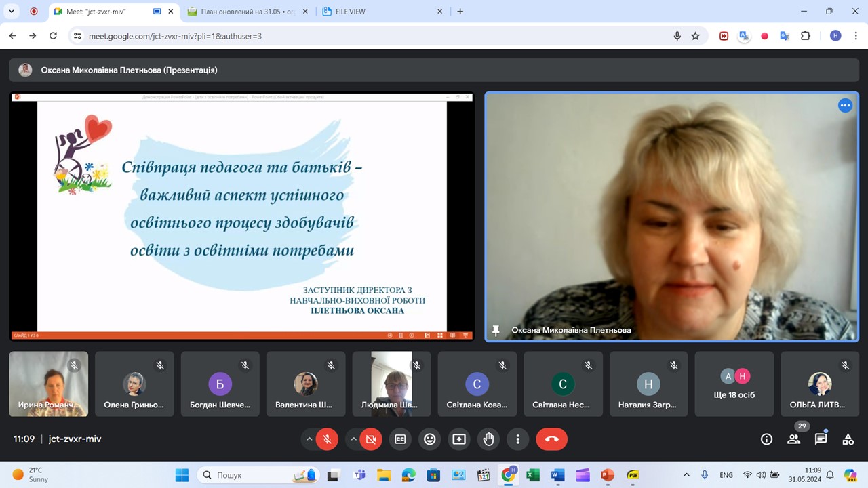The height and width of the screenshot is (488, 868).
Task: Open emoji reactions in the call bar
Action: [x=429, y=439]
